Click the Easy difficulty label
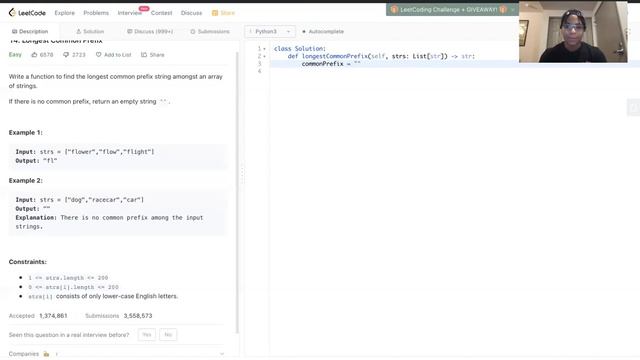 tap(15, 55)
